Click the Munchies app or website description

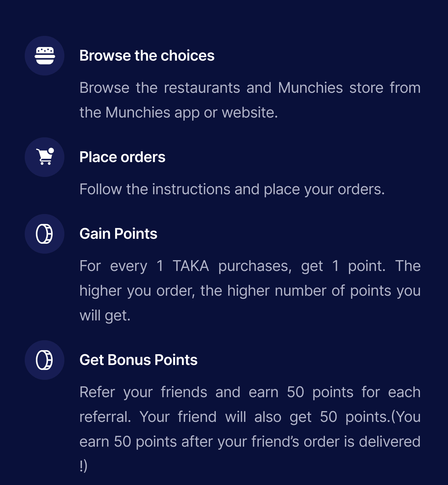[x=250, y=100]
